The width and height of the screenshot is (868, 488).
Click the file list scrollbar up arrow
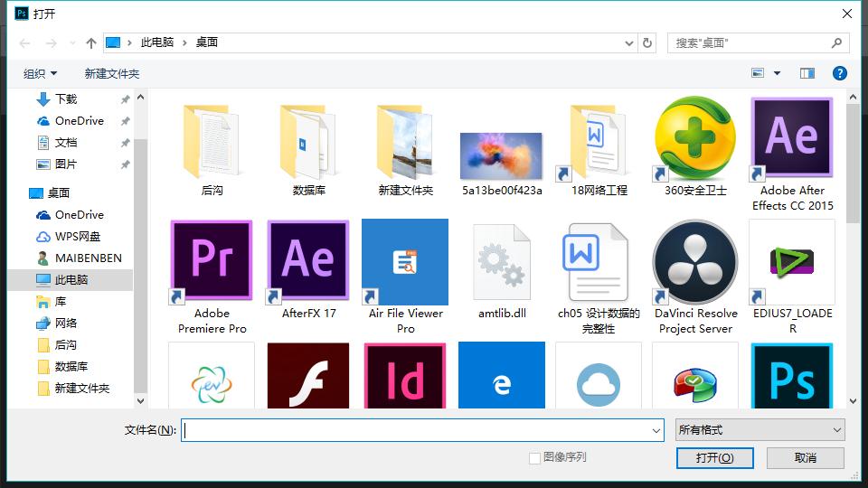[853, 97]
